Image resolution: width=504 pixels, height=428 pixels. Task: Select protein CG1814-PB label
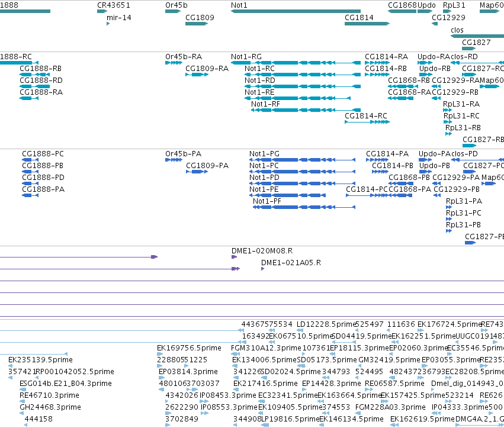pos(393,166)
